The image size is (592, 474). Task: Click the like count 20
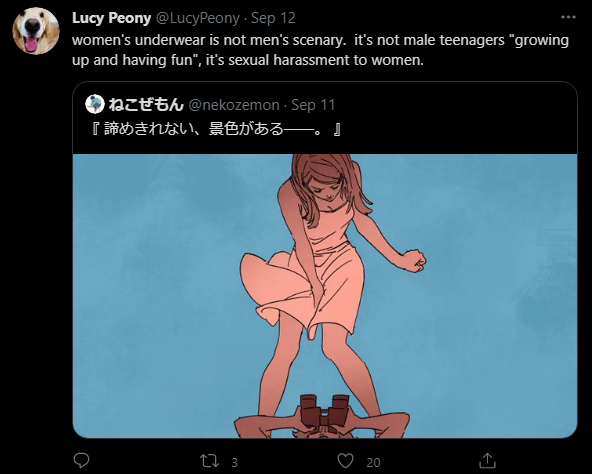373,462
